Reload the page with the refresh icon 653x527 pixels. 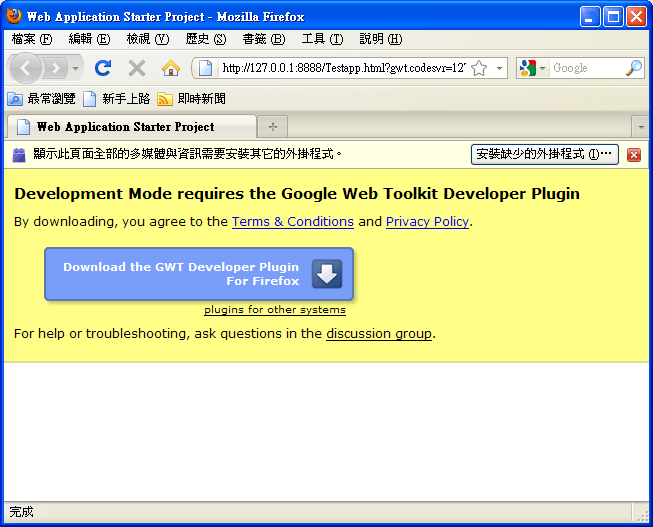[103, 68]
